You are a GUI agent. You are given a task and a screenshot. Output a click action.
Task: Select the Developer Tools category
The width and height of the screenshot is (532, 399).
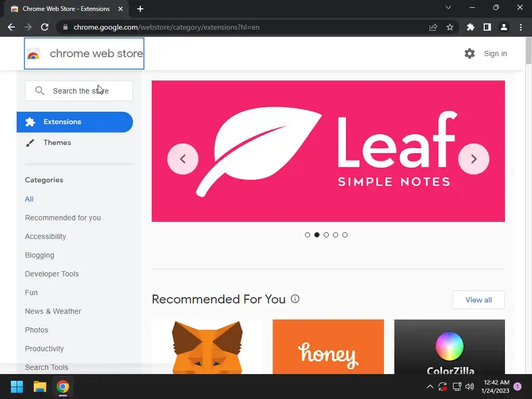coord(52,274)
